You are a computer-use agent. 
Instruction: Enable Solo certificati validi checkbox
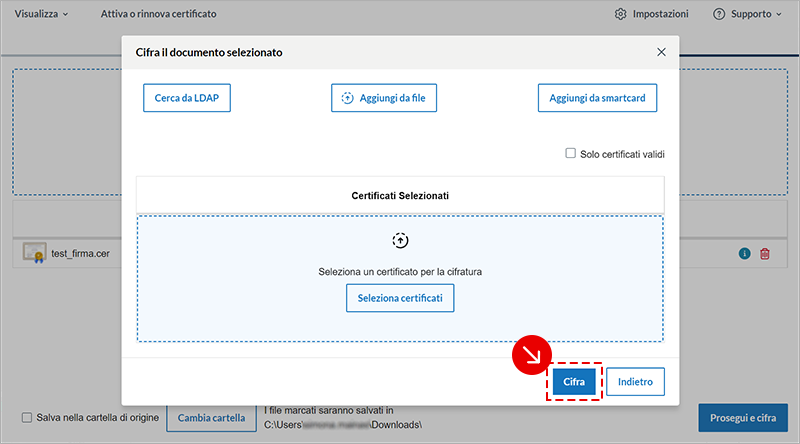pyautogui.click(x=571, y=154)
